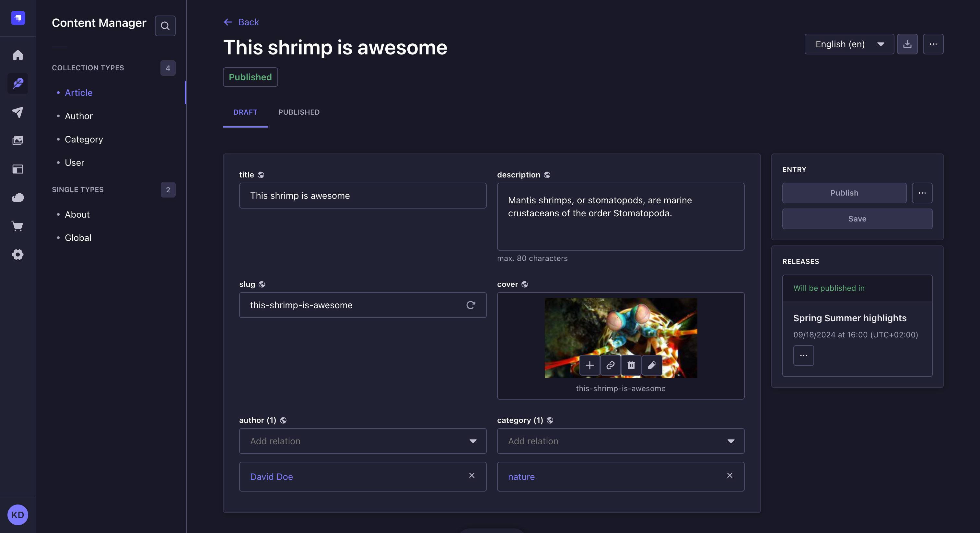Expand the category Add relation dropdown

pos(730,441)
